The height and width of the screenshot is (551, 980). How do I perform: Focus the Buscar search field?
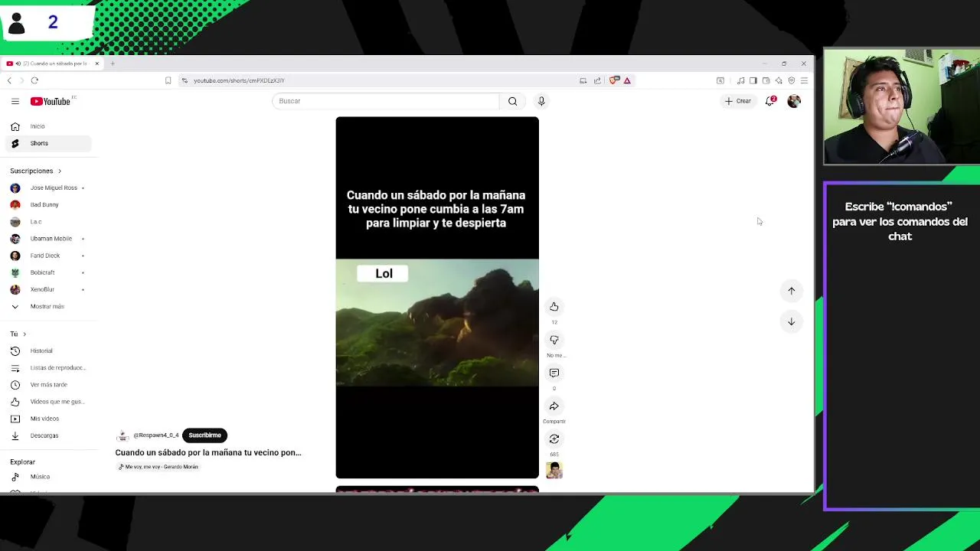[x=385, y=101]
